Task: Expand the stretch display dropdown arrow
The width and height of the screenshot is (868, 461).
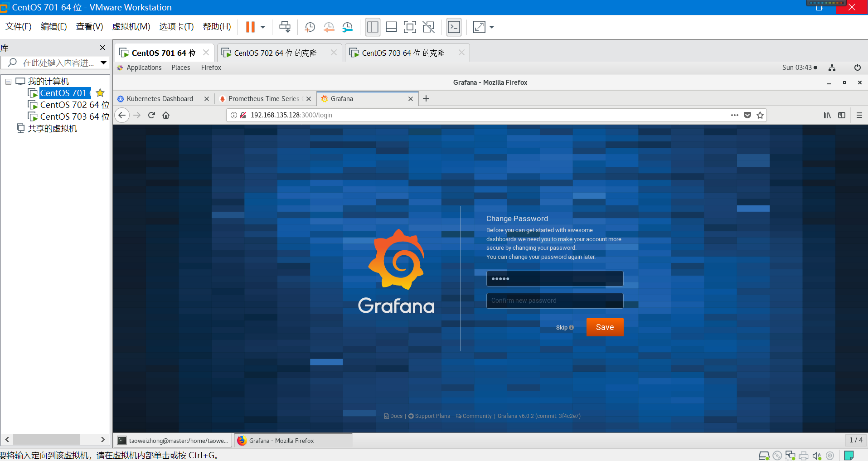Action: [x=492, y=27]
